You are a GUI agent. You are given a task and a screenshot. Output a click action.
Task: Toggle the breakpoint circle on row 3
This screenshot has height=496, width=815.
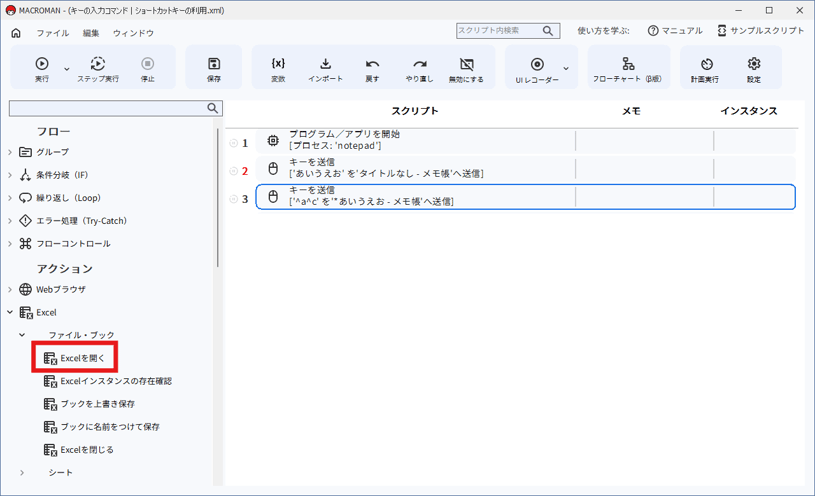(x=233, y=199)
